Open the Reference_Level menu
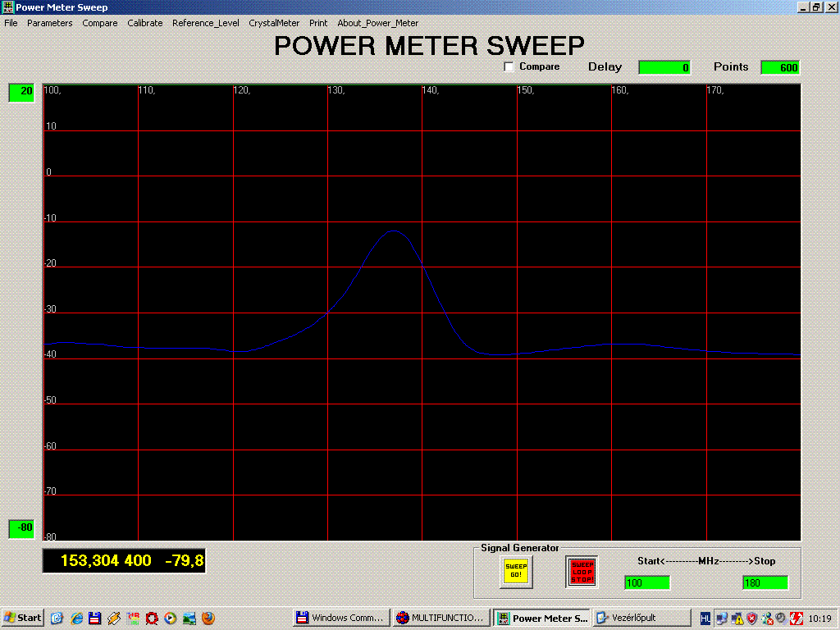This screenshot has height=630, width=840. tap(205, 23)
